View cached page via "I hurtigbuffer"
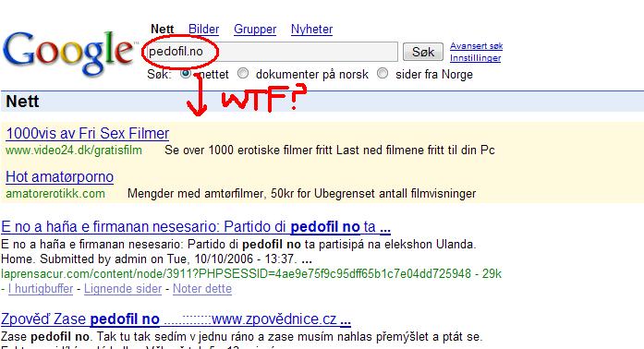644x349 pixels. click(41, 289)
